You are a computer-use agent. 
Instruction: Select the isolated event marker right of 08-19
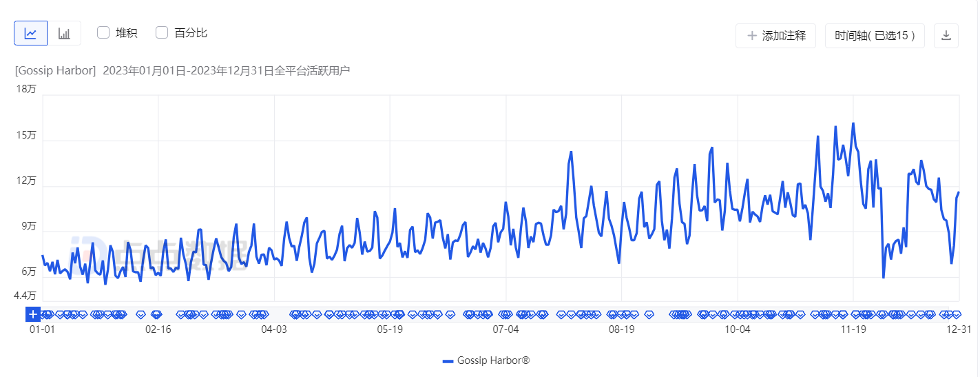(x=649, y=314)
